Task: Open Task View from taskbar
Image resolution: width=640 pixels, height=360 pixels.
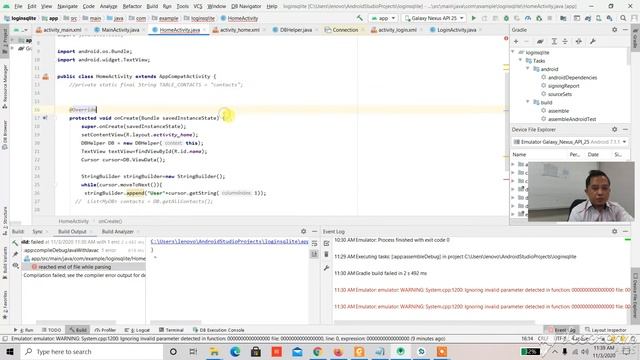Action: pyautogui.click(x=193, y=351)
